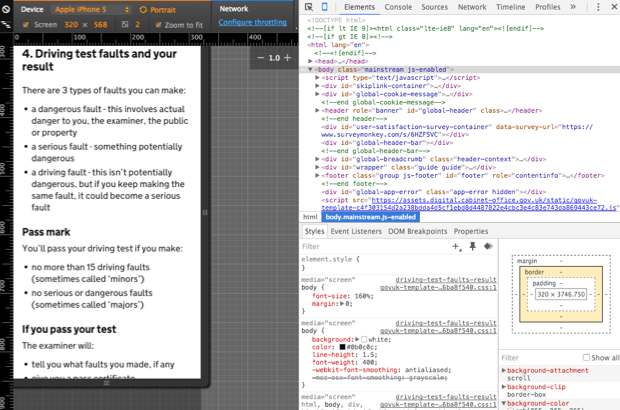The image size is (620, 410).
Task: Click body.mainstream.js-enabled breadcrumb
Action: pyautogui.click(x=370, y=217)
